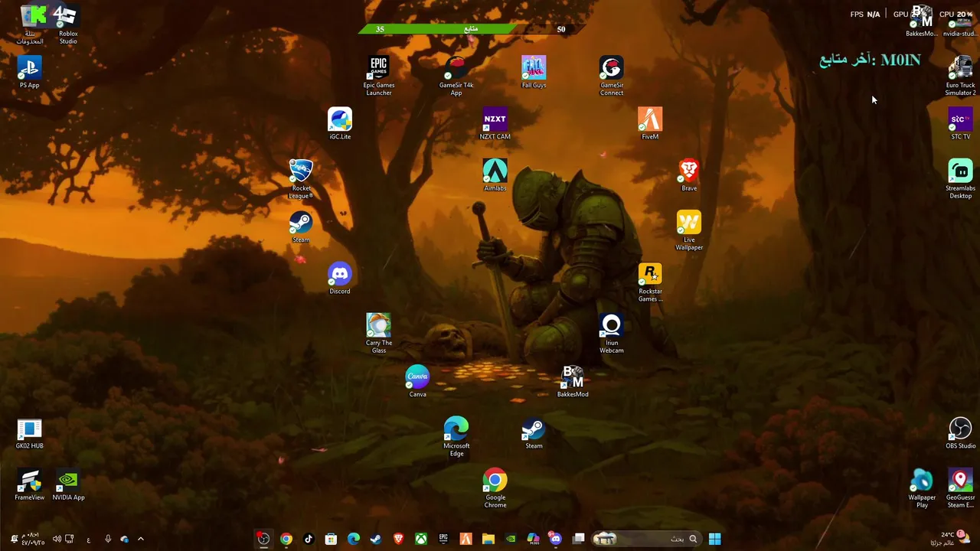Image resolution: width=980 pixels, height=551 pixels.
Task: Open the Microsoft Edge desktop shortcut
Action: (x=456, y=437)
